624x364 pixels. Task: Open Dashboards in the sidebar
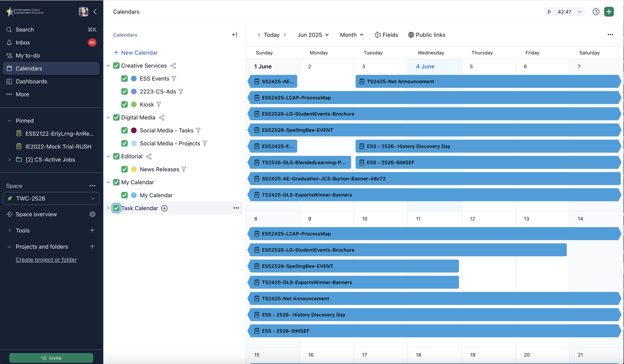click(x=31, y=82)
